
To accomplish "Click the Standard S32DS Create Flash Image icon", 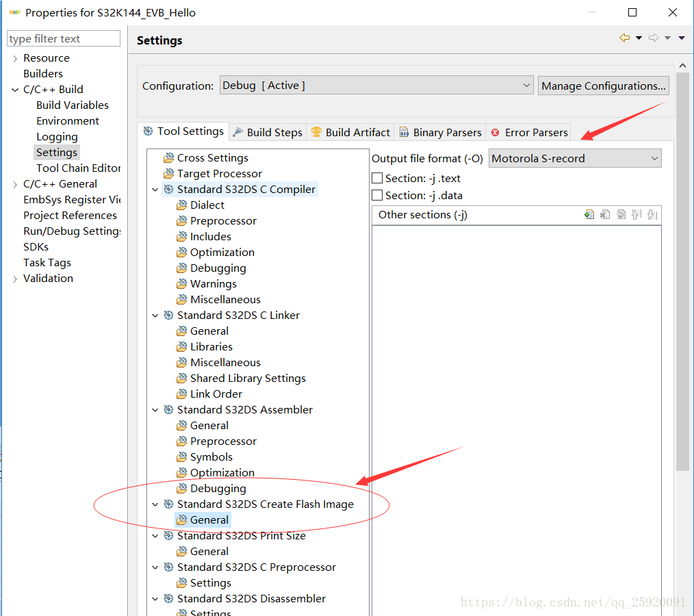I will (x=168, y=504).
